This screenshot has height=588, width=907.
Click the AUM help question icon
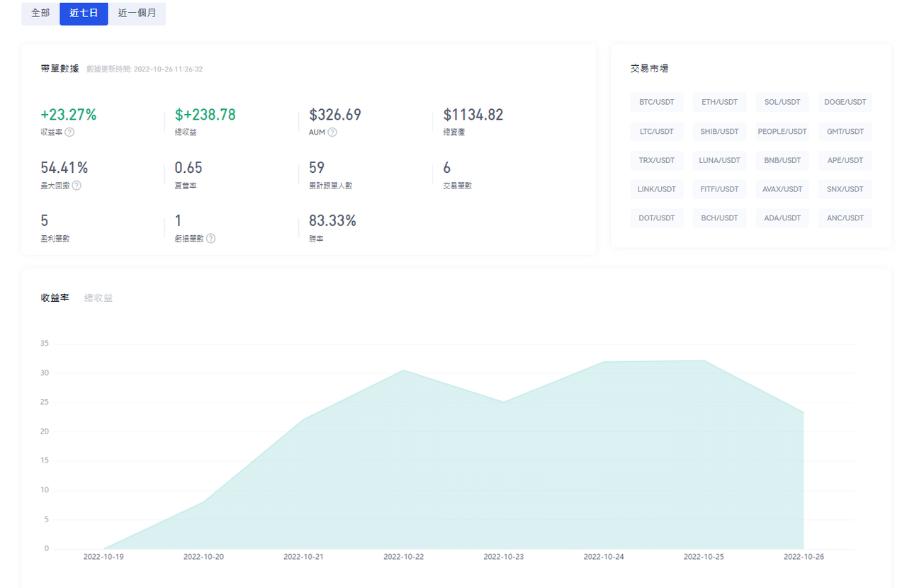(x=332, y=132)
